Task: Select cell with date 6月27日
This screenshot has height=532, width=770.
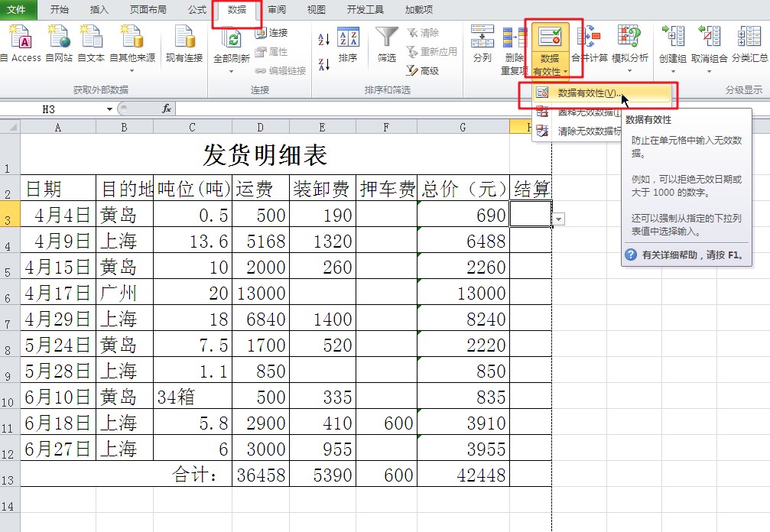Action: [x=58, y=448]
